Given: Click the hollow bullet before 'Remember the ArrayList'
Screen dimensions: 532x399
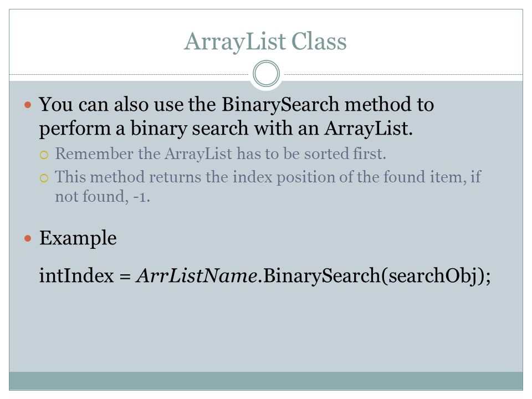Looking at the screenshot, I should point(44,155).
